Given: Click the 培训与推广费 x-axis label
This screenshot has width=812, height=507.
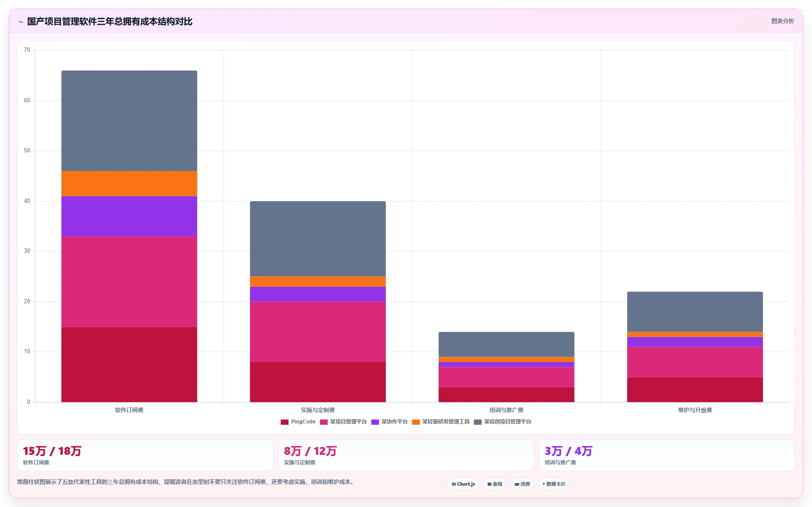Looking at the screenshot, I should coord(506,410).
